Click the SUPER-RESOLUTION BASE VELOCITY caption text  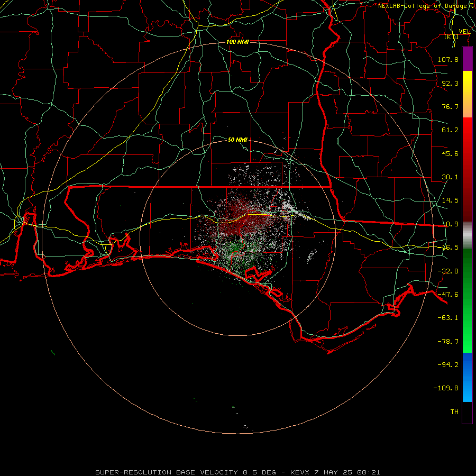coord(168,472)
